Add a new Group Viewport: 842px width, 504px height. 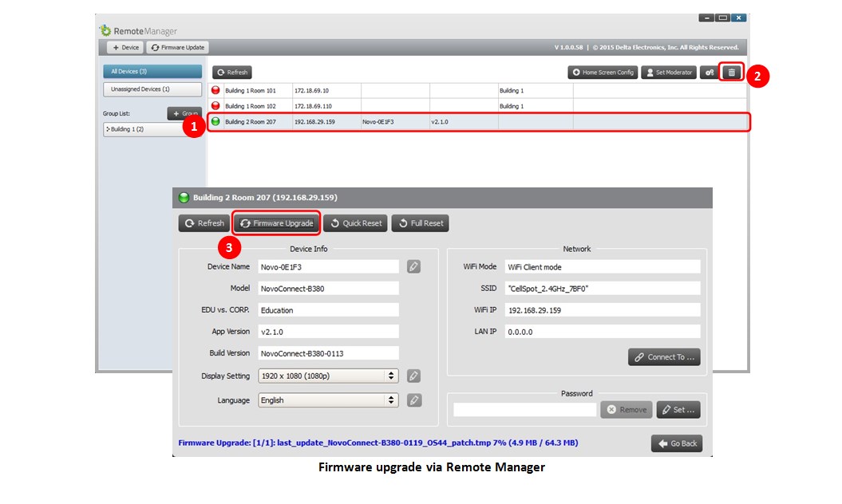[184, 113]
